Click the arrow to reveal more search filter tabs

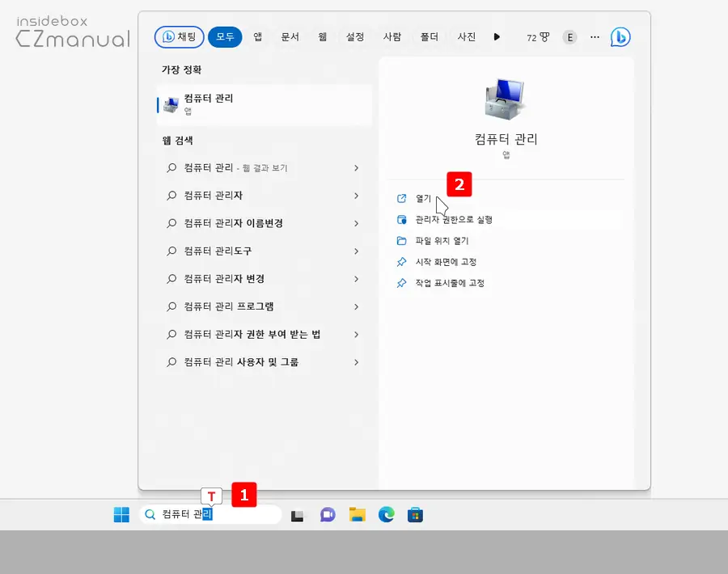coord(497,36)
